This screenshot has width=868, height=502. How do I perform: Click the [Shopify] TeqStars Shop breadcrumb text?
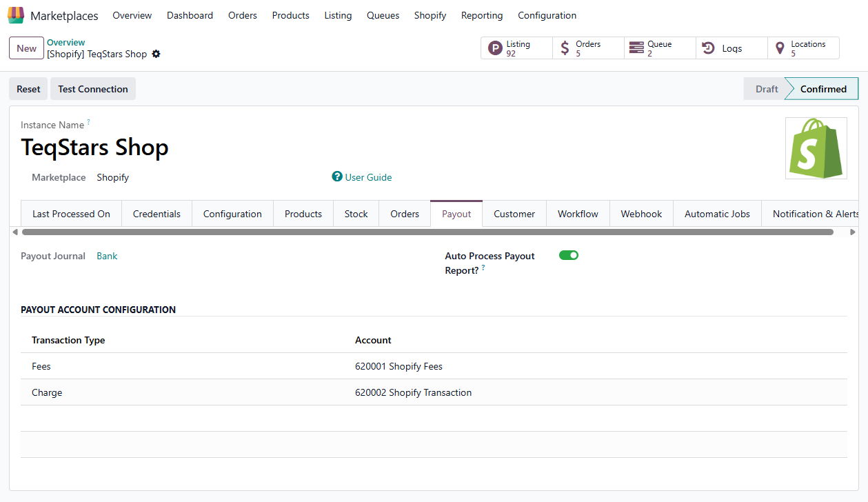pyautogui.click(x=97, y=54)
